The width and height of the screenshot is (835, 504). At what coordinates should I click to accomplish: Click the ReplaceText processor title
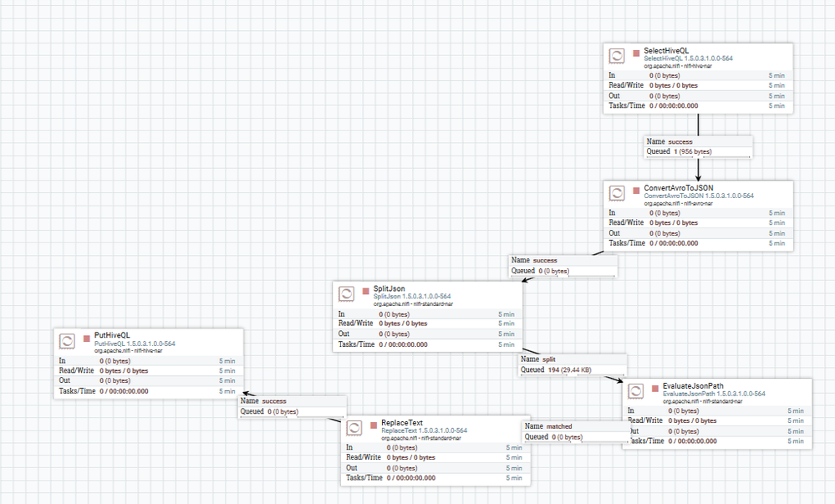[x=402, y=422]
